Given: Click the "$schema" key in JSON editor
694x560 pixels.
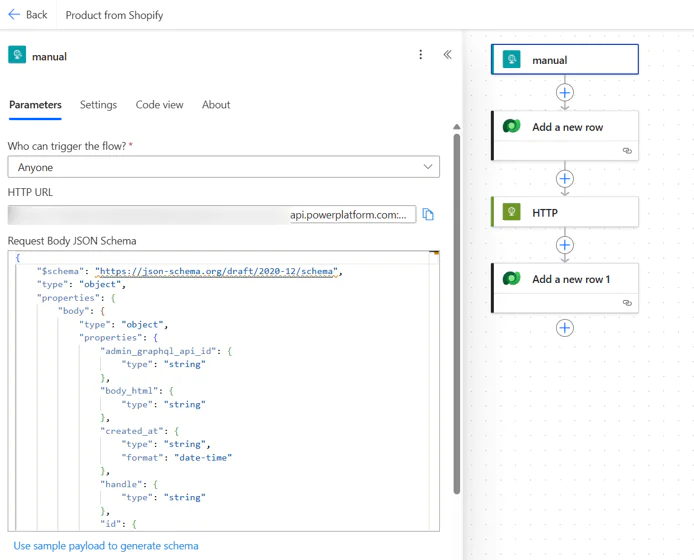Looking at the screenshot, I should point(61,271).
